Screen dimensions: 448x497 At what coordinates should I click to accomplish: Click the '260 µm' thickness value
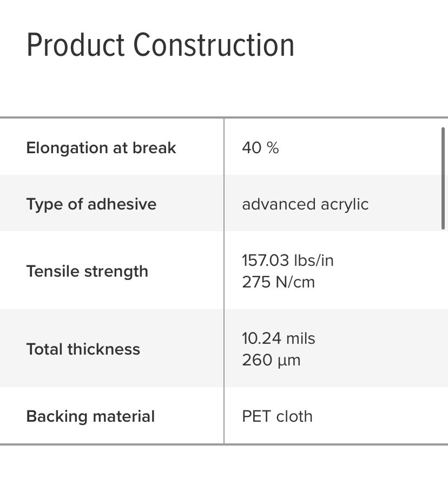pos(271,360)
